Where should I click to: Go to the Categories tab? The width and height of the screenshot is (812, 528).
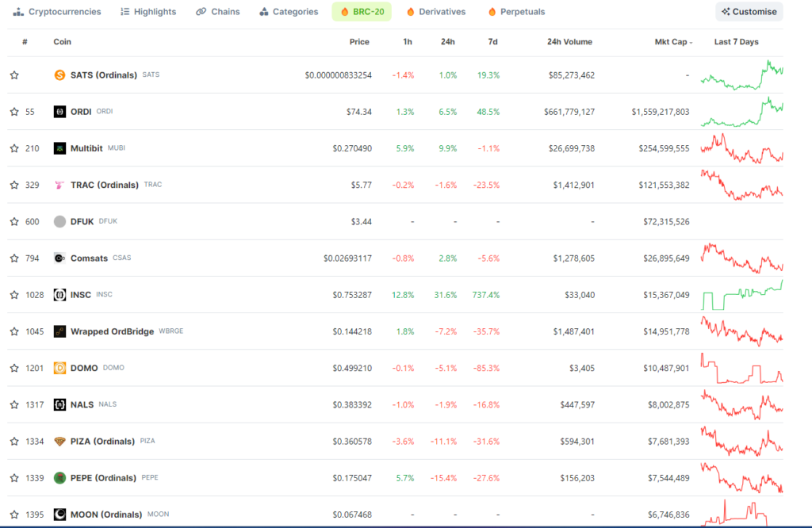pyautogui.click(x=289, y=11)
